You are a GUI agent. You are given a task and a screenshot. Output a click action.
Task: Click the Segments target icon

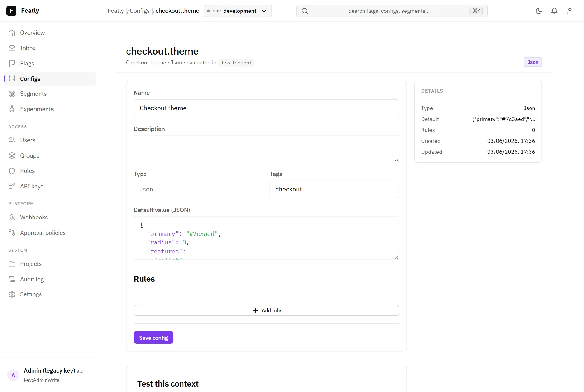pos(12,94)
